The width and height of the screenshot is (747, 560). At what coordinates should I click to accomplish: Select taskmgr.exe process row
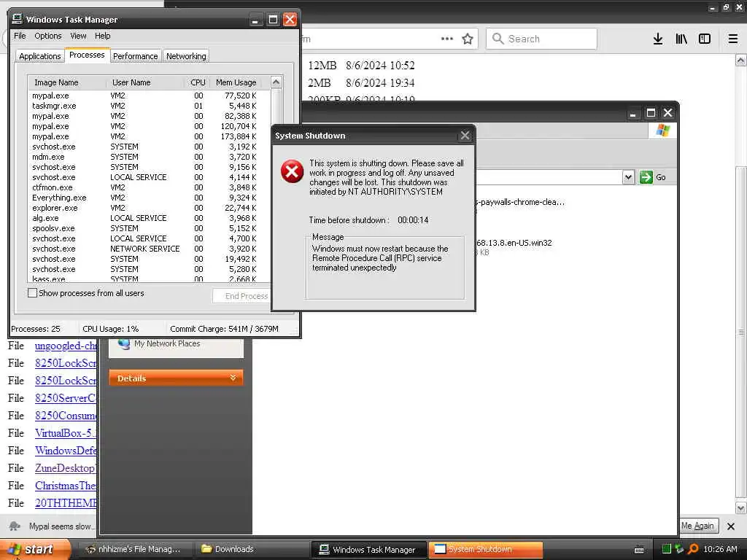tap(149, 106)
